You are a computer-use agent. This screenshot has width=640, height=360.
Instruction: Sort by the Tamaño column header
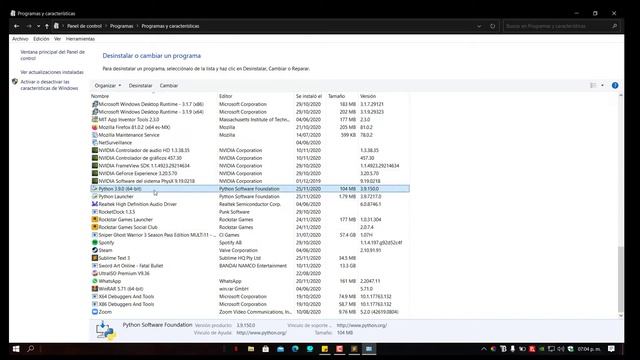tap(336, 96)
